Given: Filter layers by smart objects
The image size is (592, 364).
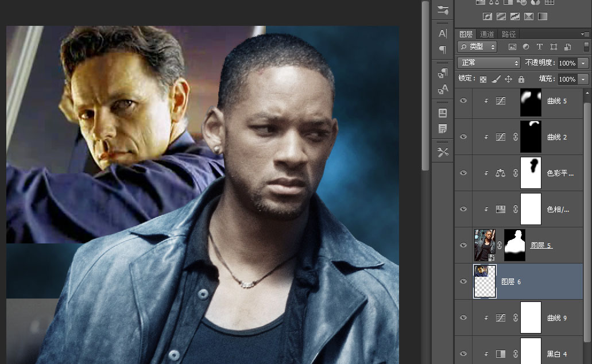Looking at the screenshot, I should [567, 47].
